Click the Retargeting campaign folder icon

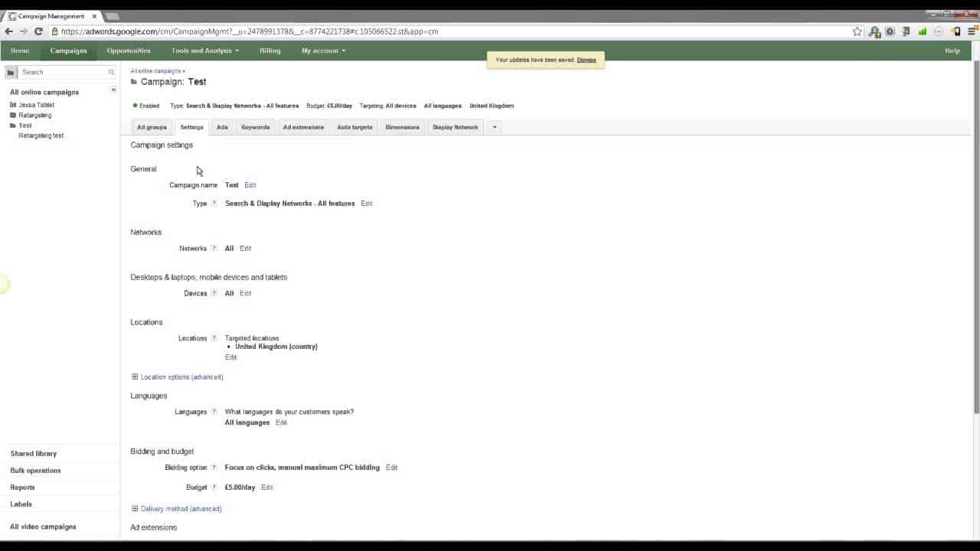pyautogui.click(x=13, y=115)
